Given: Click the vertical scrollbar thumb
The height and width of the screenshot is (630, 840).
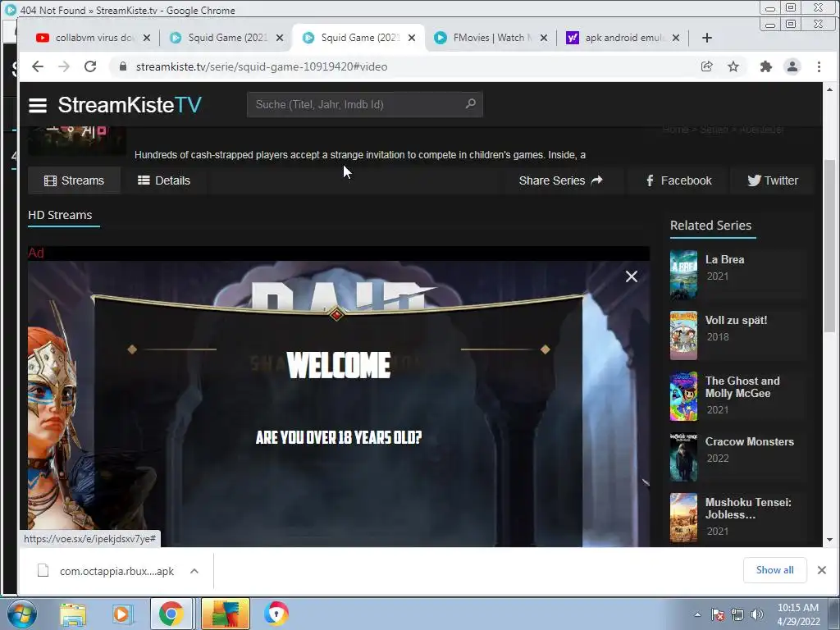Looking at the screenshot, I should (829, 246).
